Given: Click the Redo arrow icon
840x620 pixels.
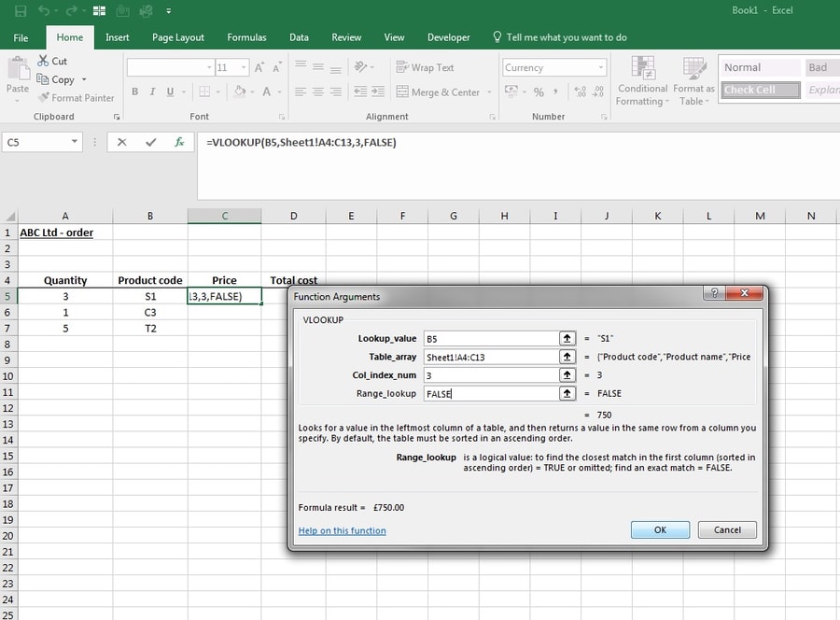Looking at the screenshot, I should (x=71, y=10).
